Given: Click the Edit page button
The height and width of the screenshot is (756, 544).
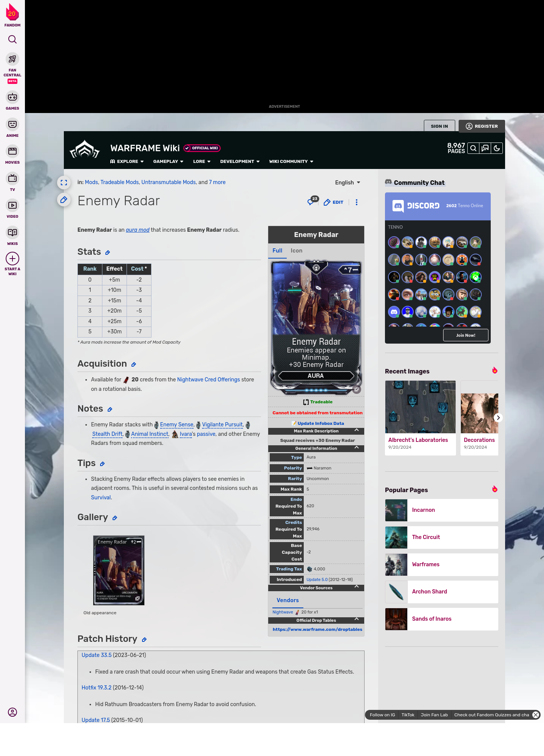Looking at the screenshot, I should pyautogui.click(x=334, y=202).
